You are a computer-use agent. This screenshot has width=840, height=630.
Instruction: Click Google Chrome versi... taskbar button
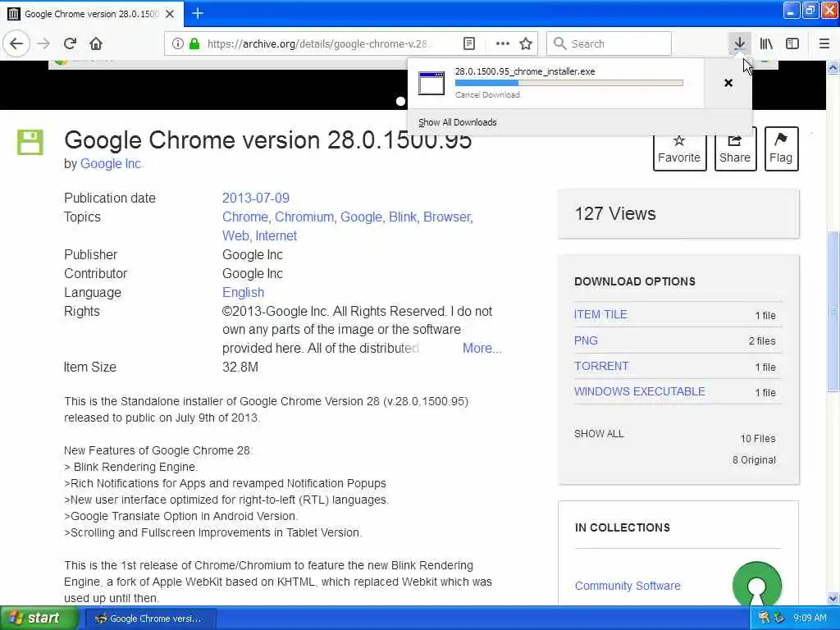point(150,619)
